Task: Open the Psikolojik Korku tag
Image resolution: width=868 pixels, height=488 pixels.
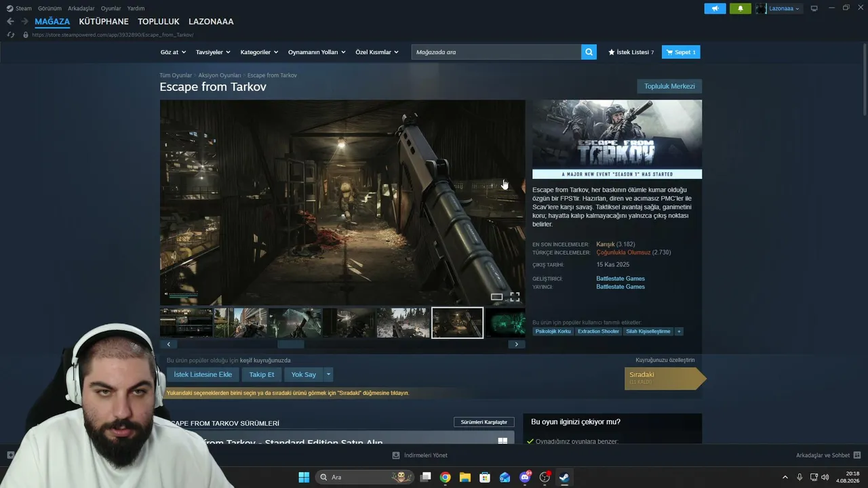Action: (553, 331)
